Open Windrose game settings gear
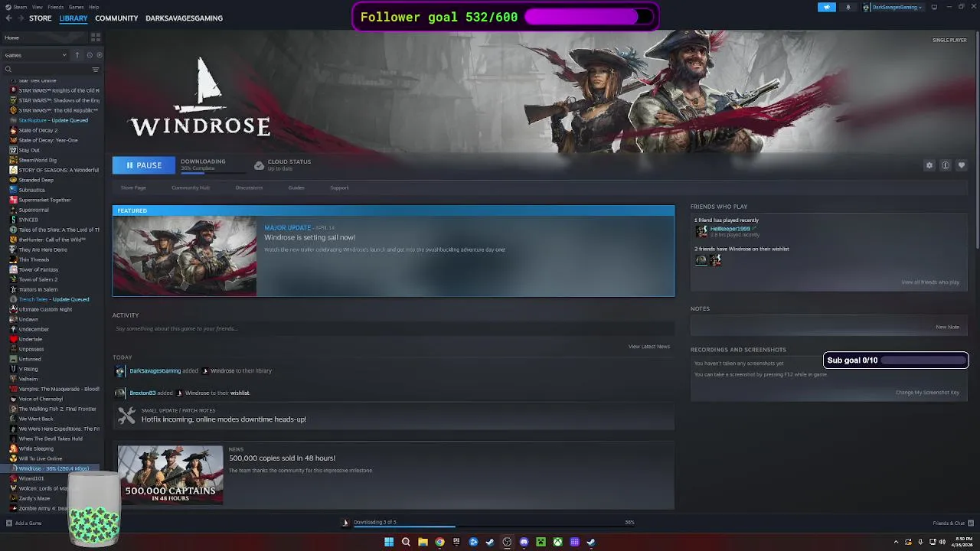 click(929, 165)
